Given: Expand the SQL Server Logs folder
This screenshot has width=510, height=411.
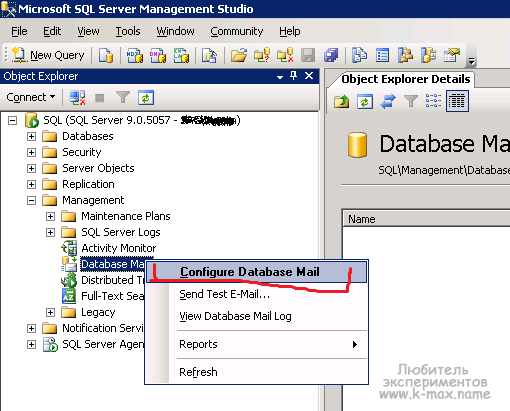Looking at the screenshot, I should tap(50, 232).
